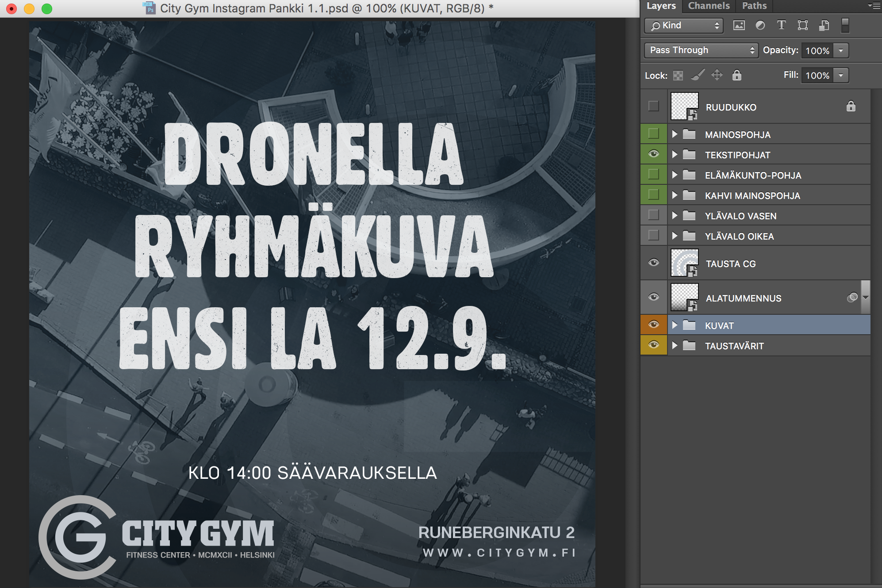Switch to the Paths tab
This screenshot has width=882, height=588.
pos(754,6)
